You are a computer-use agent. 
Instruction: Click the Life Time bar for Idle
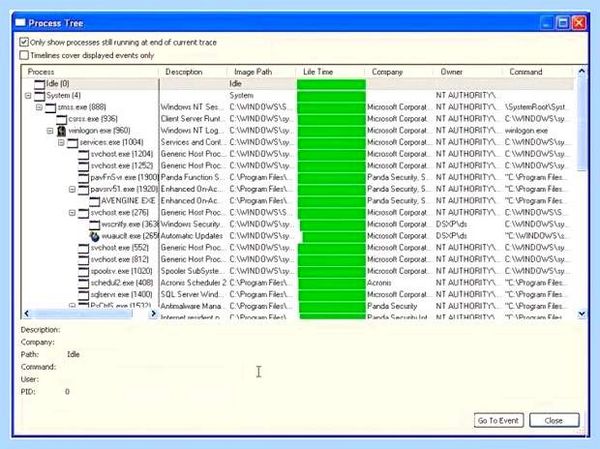coord(331,84)
